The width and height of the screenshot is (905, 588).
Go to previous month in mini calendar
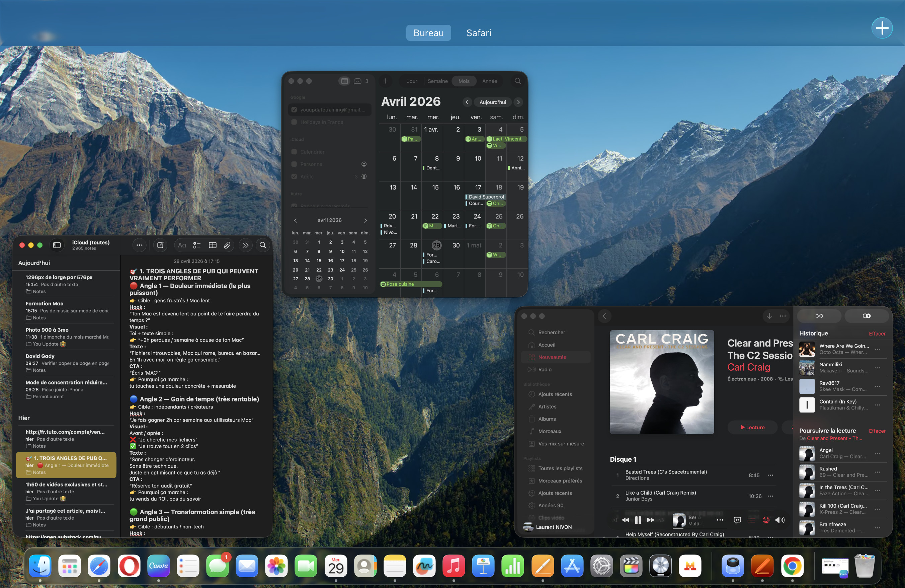[295, 221]
